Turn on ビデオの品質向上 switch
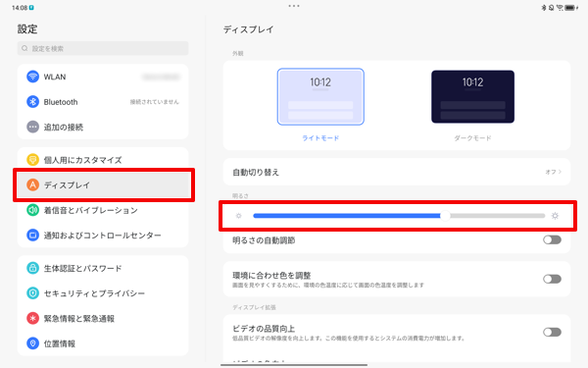 coord(552,332)
